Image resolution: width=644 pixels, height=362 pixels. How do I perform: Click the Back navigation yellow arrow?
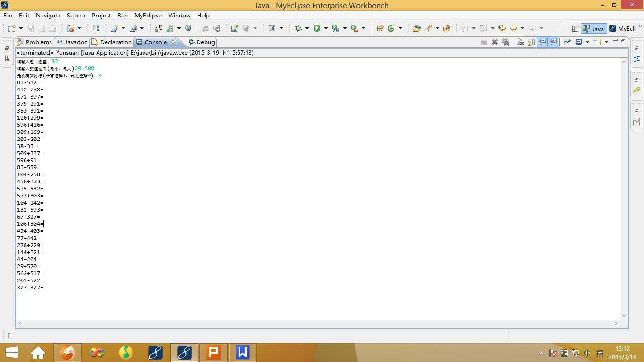coord(513,28)
